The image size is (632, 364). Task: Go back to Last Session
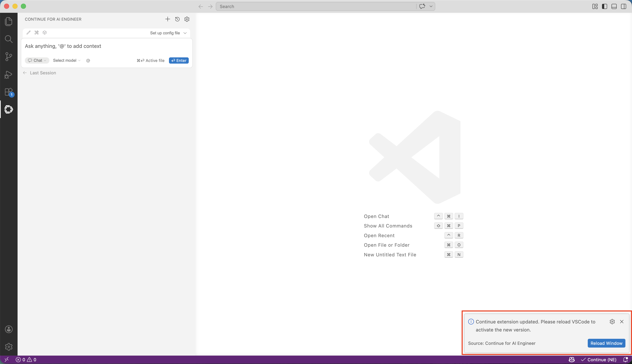tap(39, 73)
